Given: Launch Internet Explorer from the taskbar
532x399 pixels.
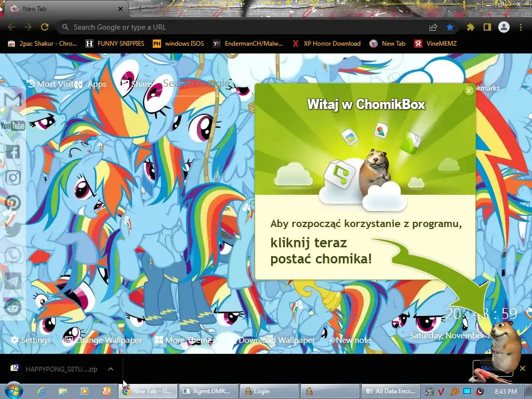Looking at the screenshot, I should click(x=41, y=391).
